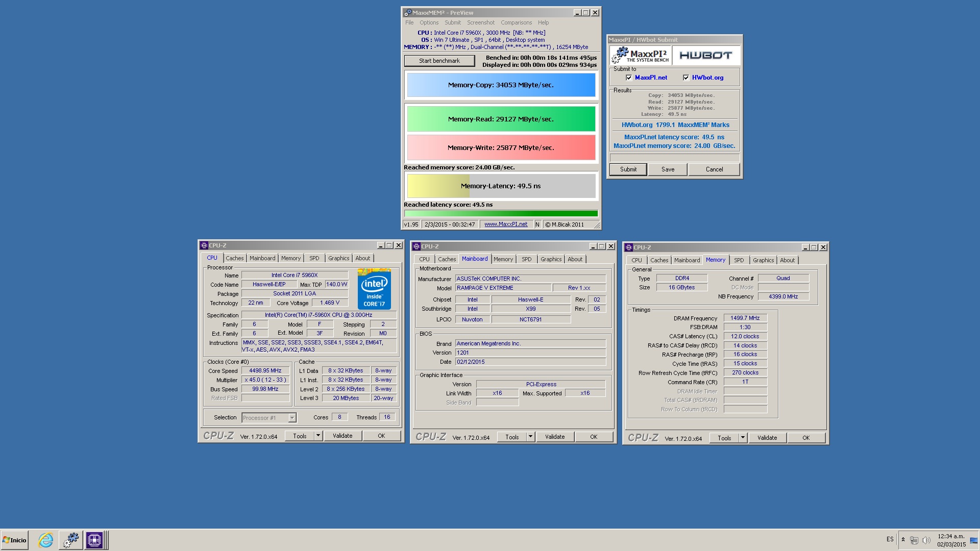This screenshot has height=551, width=980.
Task: Click Validate in the CPU window
Action: click(x=342, y=436)
